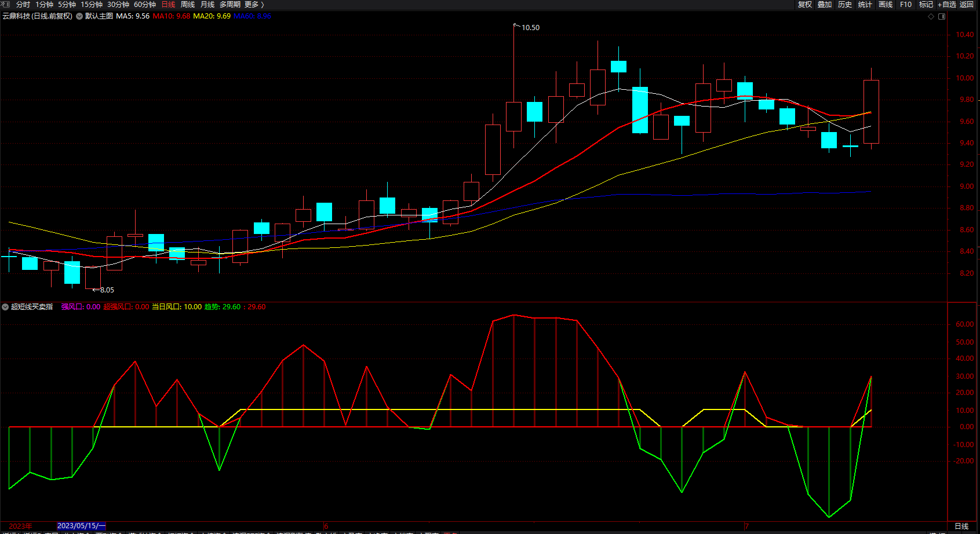Screen dimensions: 980x534
Task: Click the 超短线买卖指 indicator name
Action: pyautogui.click(x=32, y=307)
